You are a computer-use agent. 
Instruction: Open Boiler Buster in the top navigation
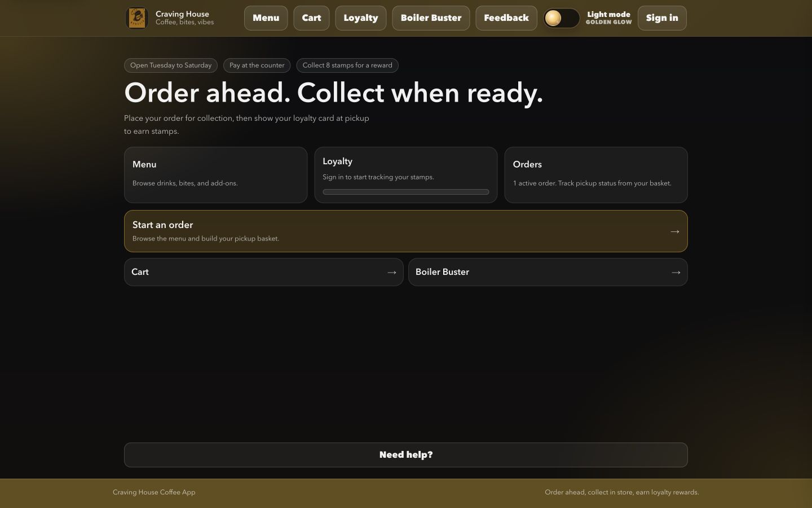[x=431, y=18]
